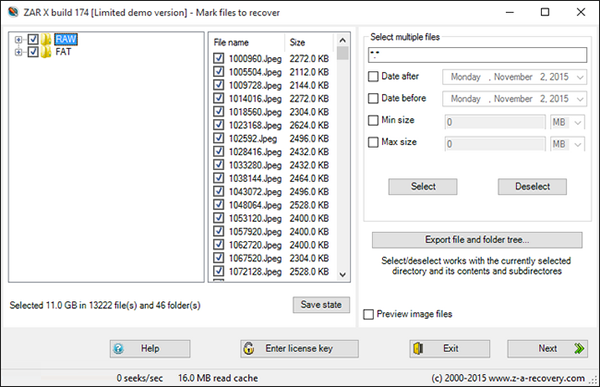Select the 1053120.Jpeg file name
This screenshot has width=600, height=387.
255,218
